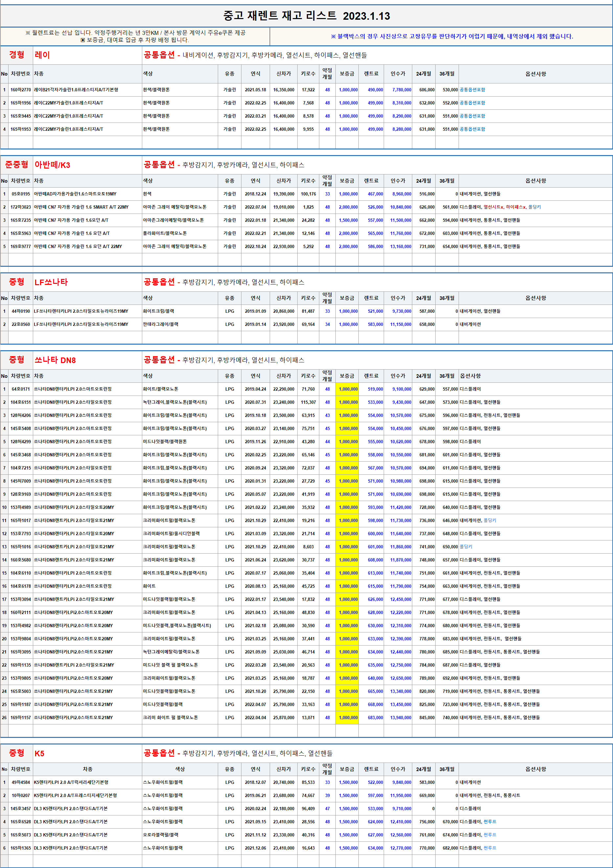This screenshot has width=613, height=868.
Task: Click plate number 160하2770 cell
Action: click(x=21, y=90)
